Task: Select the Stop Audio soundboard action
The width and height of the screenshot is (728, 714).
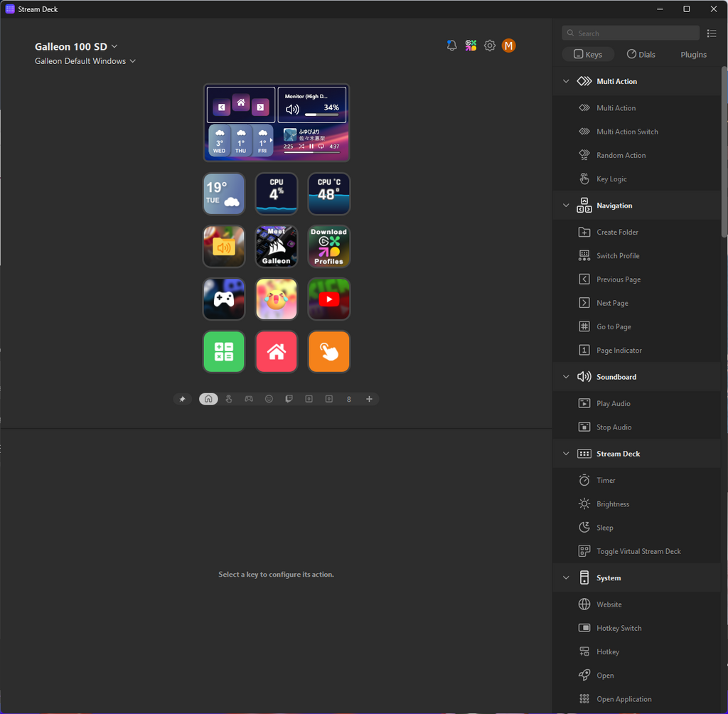Action: (x=614, y=427)
